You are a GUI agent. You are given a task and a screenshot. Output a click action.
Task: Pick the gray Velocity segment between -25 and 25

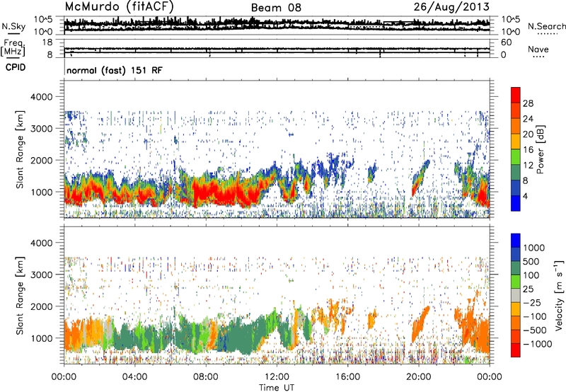(516, 295)
